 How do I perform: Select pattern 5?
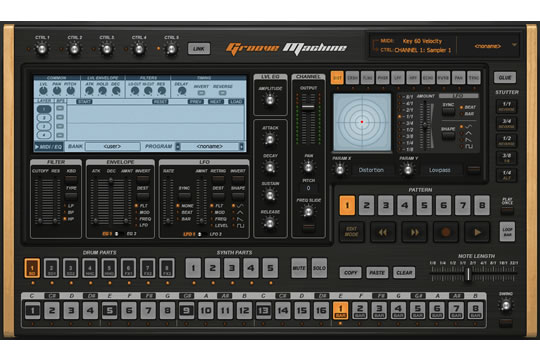[x=424, y=205]
